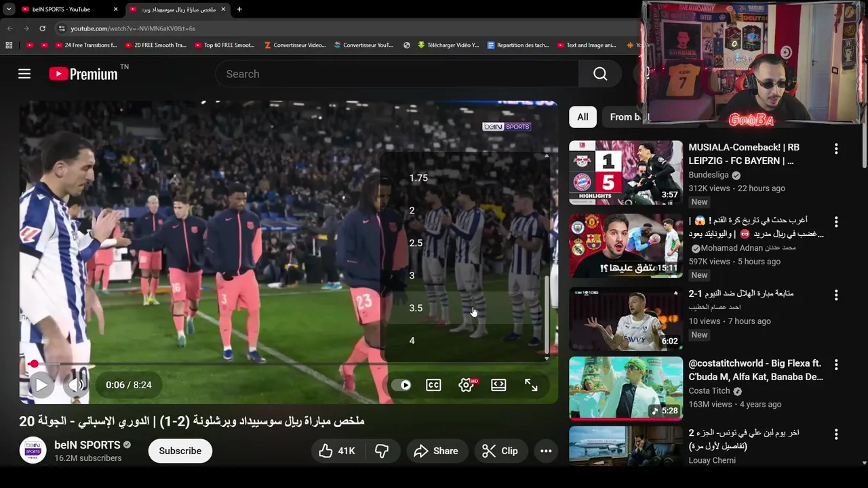868x488 pixels.
Task: Open the MUSIALA-Comeback Leipzig Bayern title
Action: 744,154
